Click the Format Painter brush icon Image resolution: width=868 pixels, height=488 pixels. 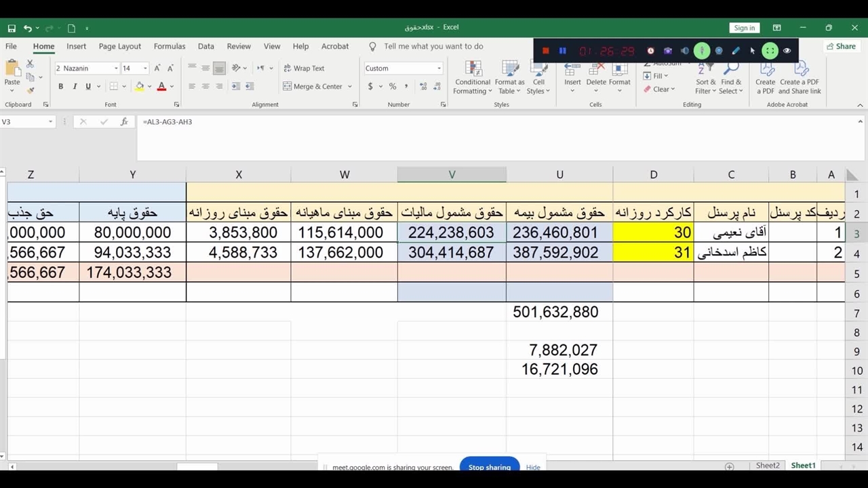tap(31, 90)
